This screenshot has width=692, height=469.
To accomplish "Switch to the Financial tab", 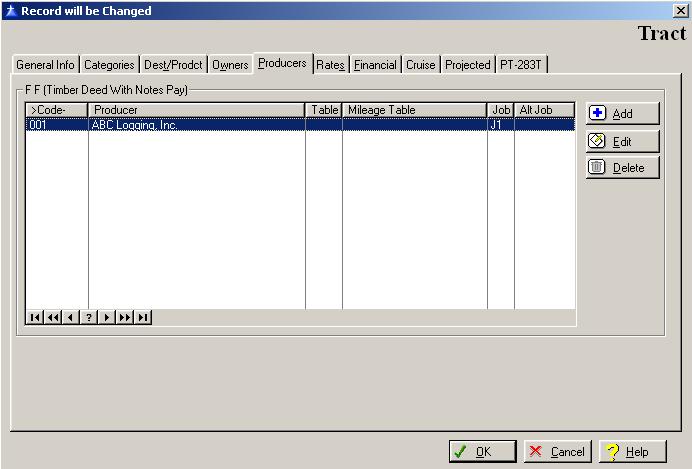I will tap(375, 65).
